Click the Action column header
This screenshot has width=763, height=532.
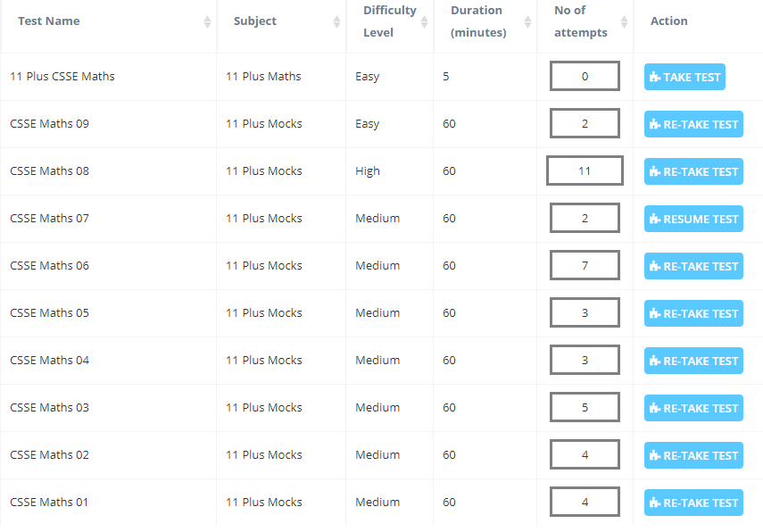click(x=668, y=21)
